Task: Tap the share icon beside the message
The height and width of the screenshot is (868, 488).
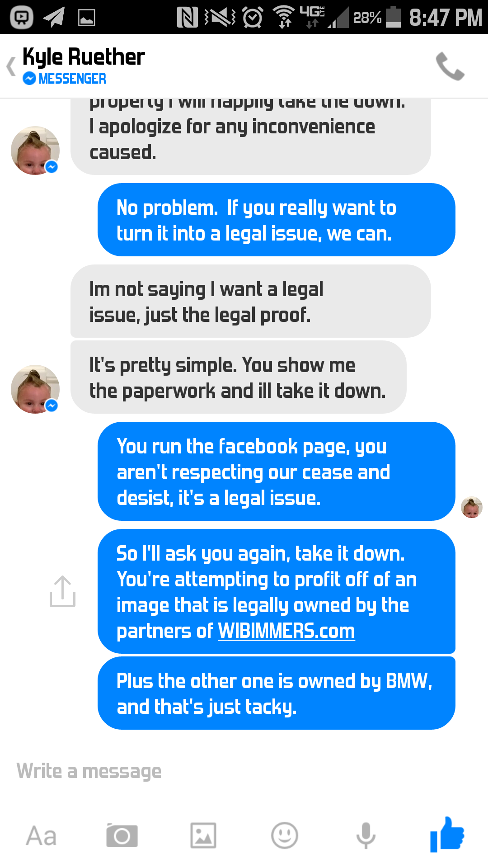Action: point(62,591)
